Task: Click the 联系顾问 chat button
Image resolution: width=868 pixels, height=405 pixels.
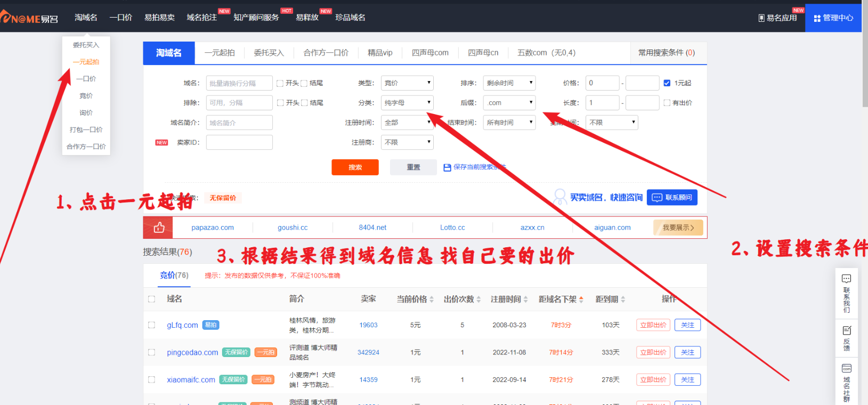Action: tap(672, 198)
